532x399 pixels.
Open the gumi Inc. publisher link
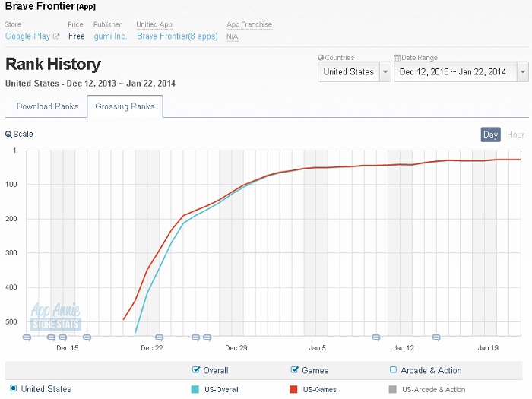110,36
